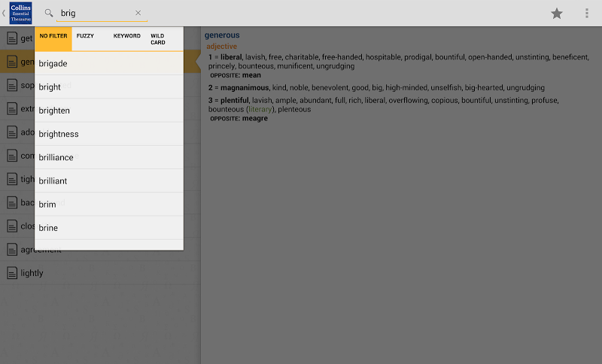Click document icon of 'ado' history entry
This screenshot has height=364, width=602.
[12, 132]
